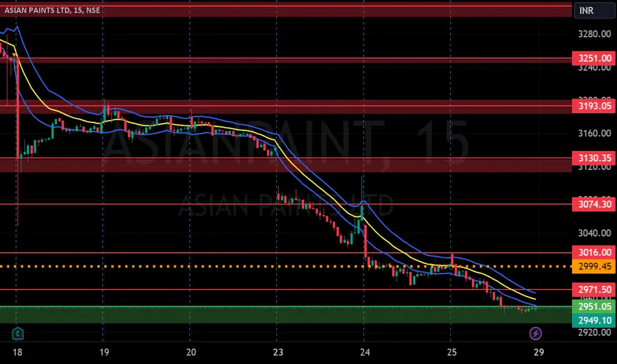Click date 18 on time axis
The height and width of the screenshot is (364, 617).
[x=17, y=352]
